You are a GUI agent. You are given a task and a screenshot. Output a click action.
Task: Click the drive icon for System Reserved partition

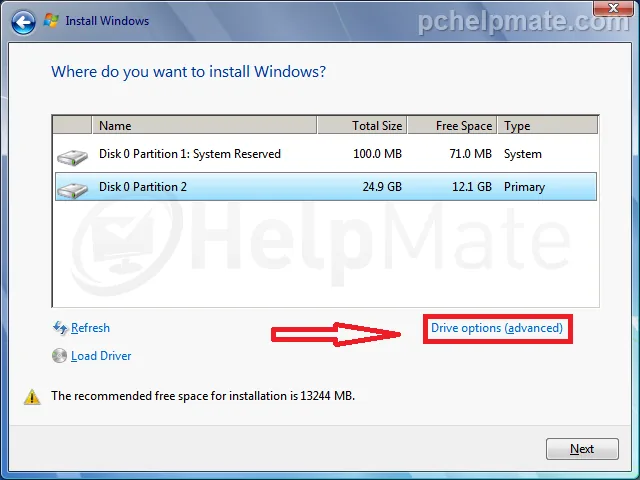coord(72,157)
